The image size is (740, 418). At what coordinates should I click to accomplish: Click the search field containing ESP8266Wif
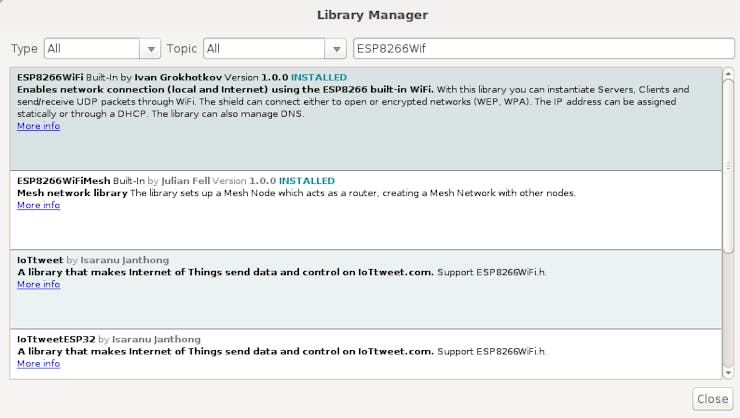[x=544, y=49]
